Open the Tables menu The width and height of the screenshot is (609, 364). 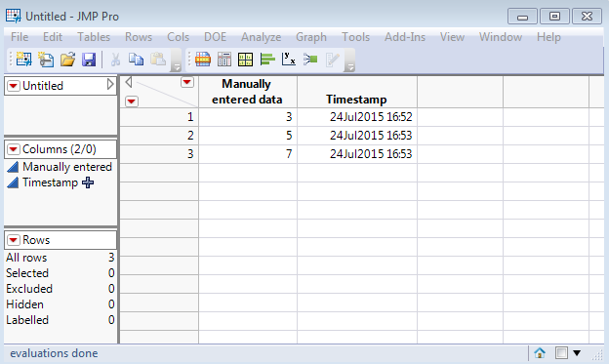pyautogui.click(x=94, y=37)
